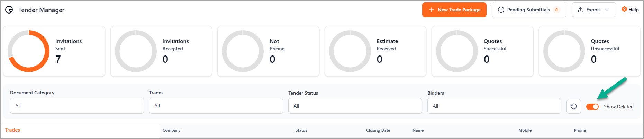644x139 pixels.
Task: Sort by the Company column header
Action: pos(172,130)
